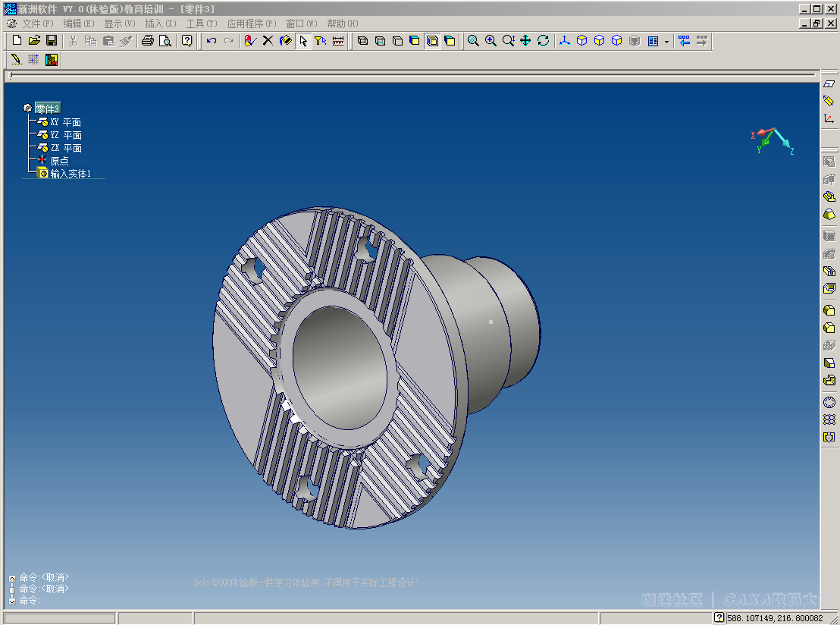Select the sketch pencil tool
This screenshot has height=625, width=840.
16,60
